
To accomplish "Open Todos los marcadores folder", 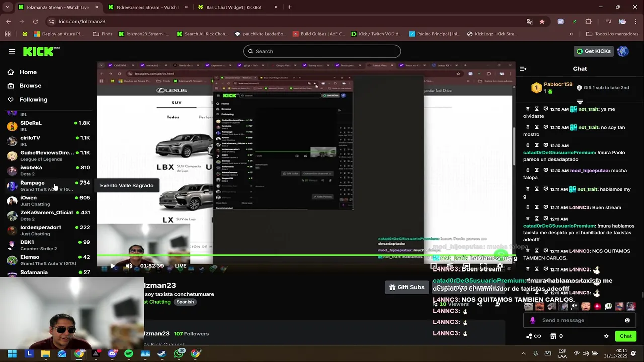I will [612, 34].
